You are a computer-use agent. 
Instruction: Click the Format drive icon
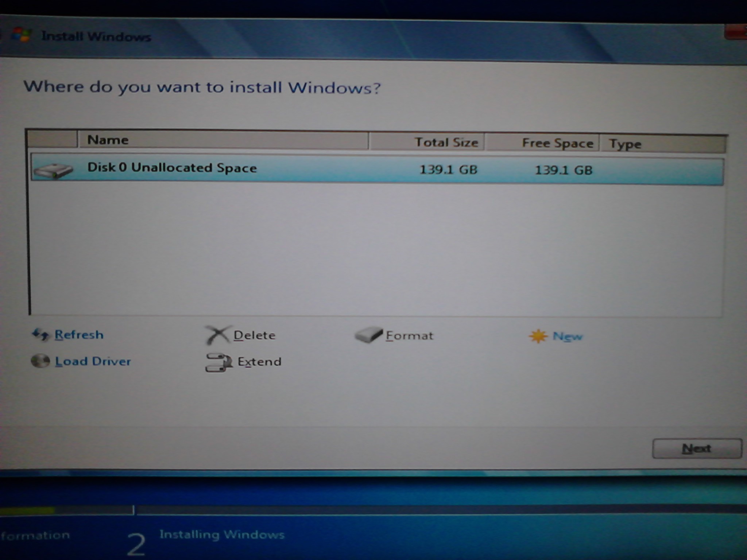(x=369, y=335)
